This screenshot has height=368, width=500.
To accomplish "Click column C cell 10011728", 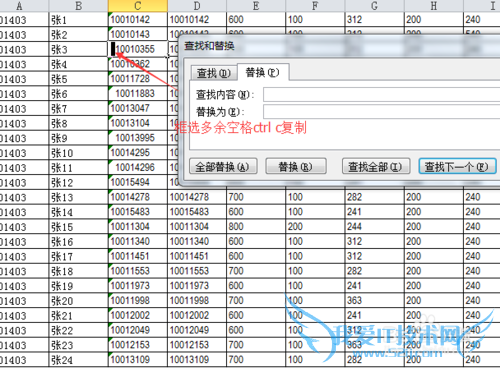I will point(138,79).
